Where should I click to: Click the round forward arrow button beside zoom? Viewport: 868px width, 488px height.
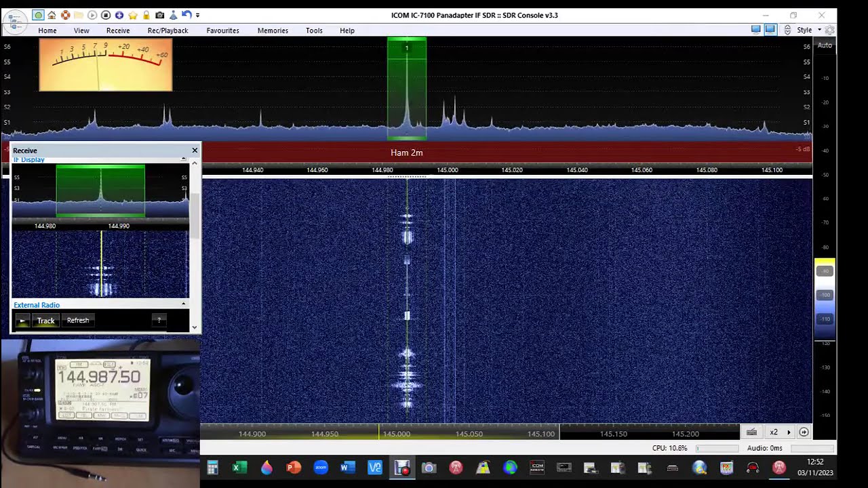[804, 432]
